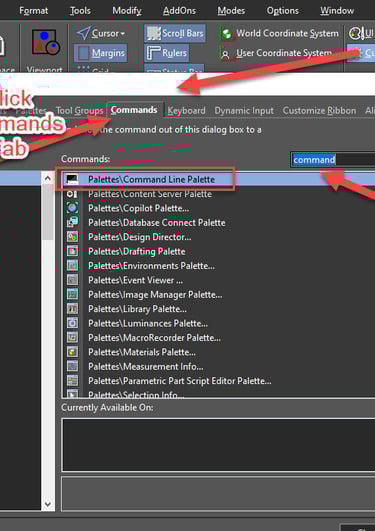Click the UI themes icon in ribbon

355,34
